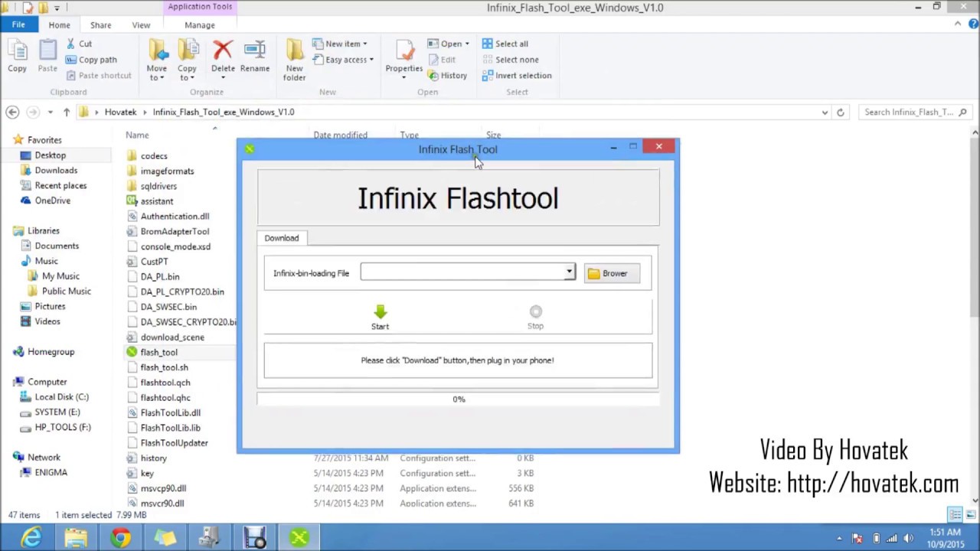The image size is (980, 551).
Task: Open the recent locations dropdown arrow
Action: [x=50, y=112]
